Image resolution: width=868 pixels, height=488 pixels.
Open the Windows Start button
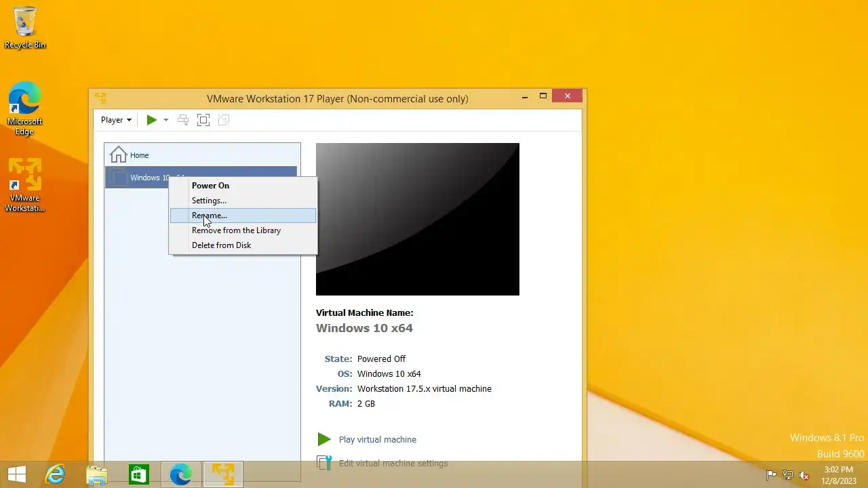pos(17,474)
